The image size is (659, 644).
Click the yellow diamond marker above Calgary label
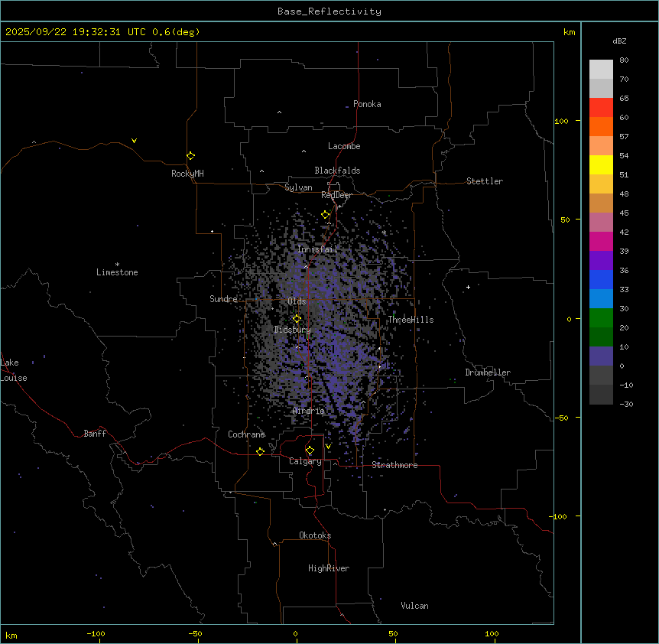point(310,450)
